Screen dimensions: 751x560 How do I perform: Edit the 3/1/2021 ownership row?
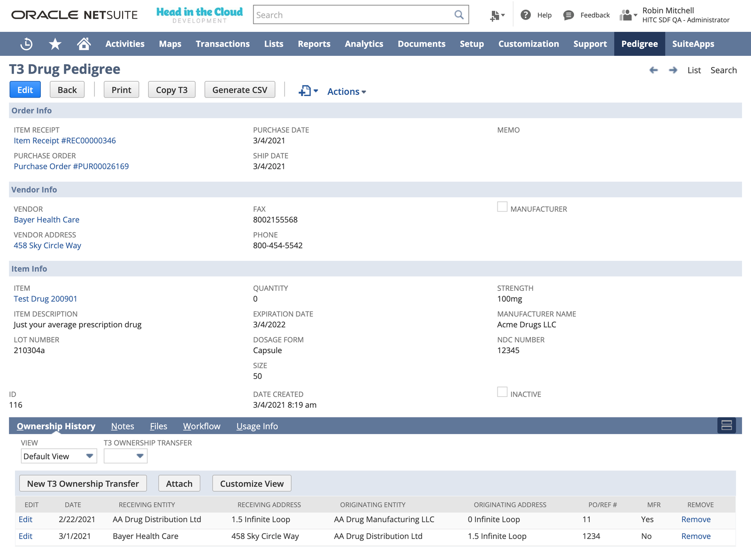[25, 536]
